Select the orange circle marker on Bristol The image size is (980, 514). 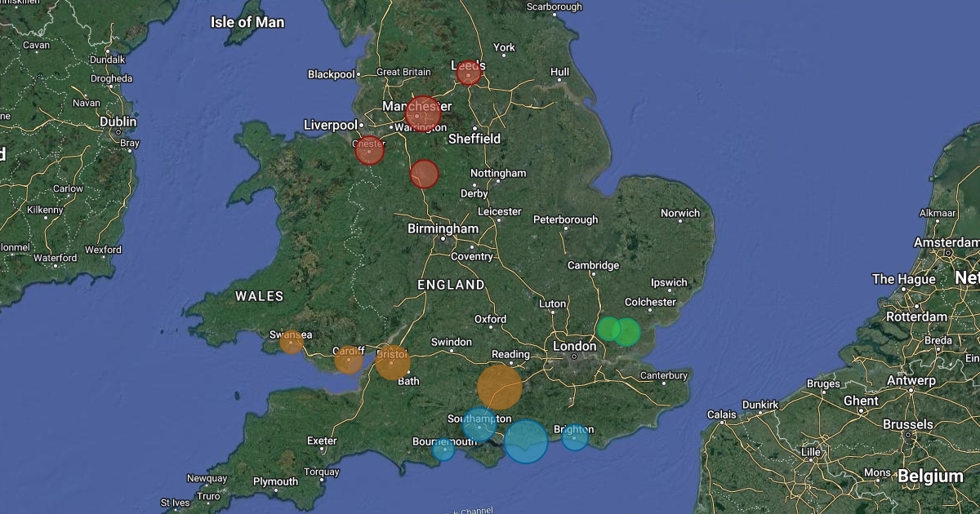[x=393, y=362]
